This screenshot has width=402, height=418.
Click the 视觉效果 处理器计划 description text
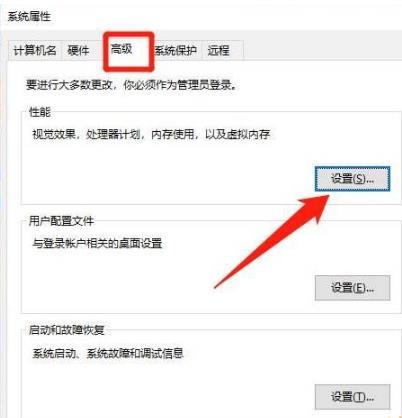pos(151,134)
